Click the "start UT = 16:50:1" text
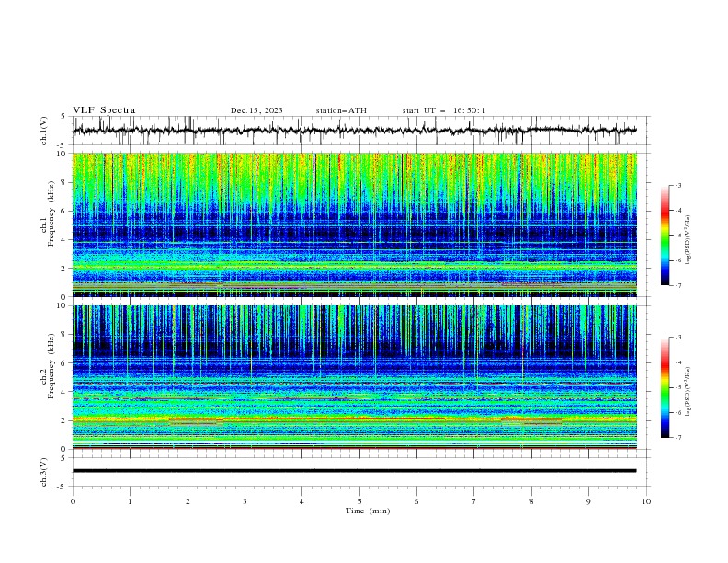728x563 pixels. [x=444, y=110]
